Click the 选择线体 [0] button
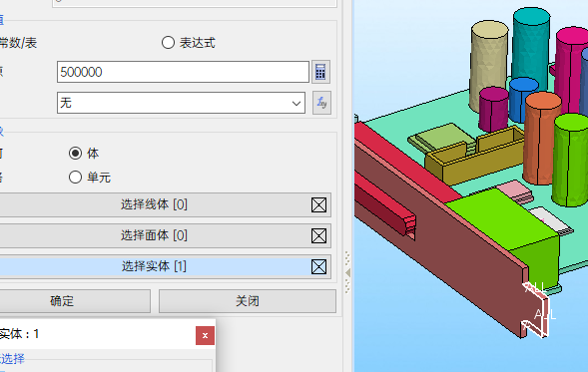 pos(154,204)
